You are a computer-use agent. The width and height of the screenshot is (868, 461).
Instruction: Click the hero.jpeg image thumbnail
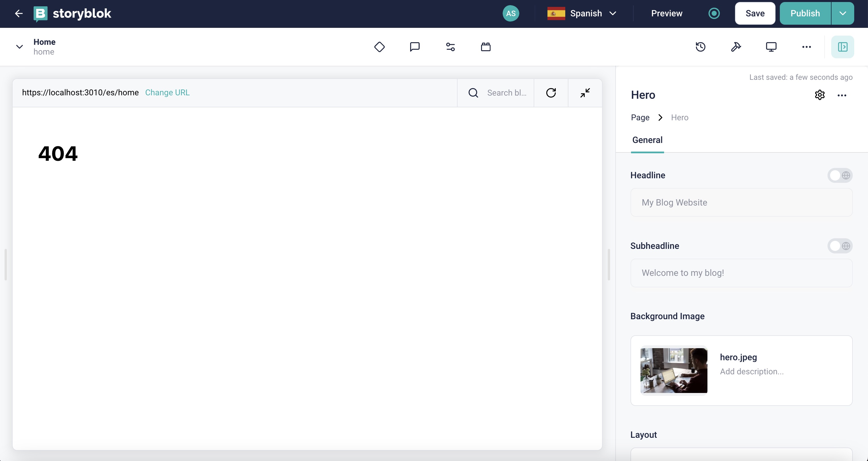[x=674, y=370]
